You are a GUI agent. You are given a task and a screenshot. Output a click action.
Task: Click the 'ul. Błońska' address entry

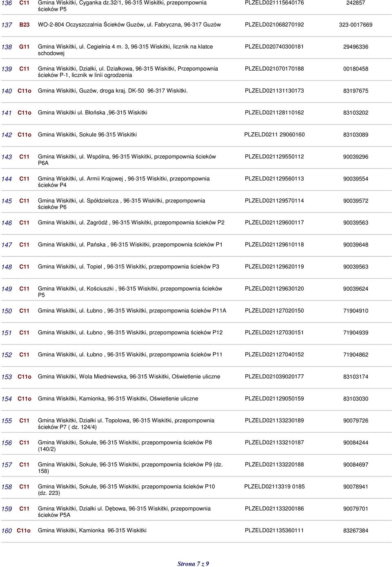[x=92, y=113]
